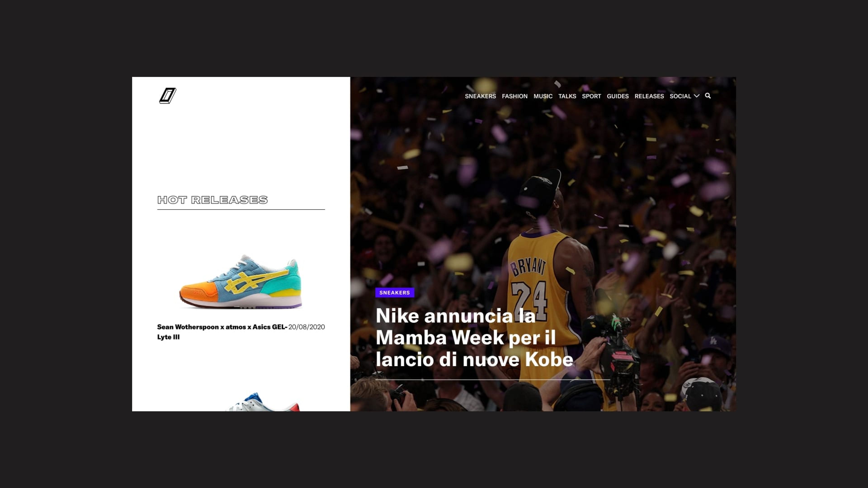Click Releases in the top navigation
Screen dimensions: 868x488
(x=649, y=96)
